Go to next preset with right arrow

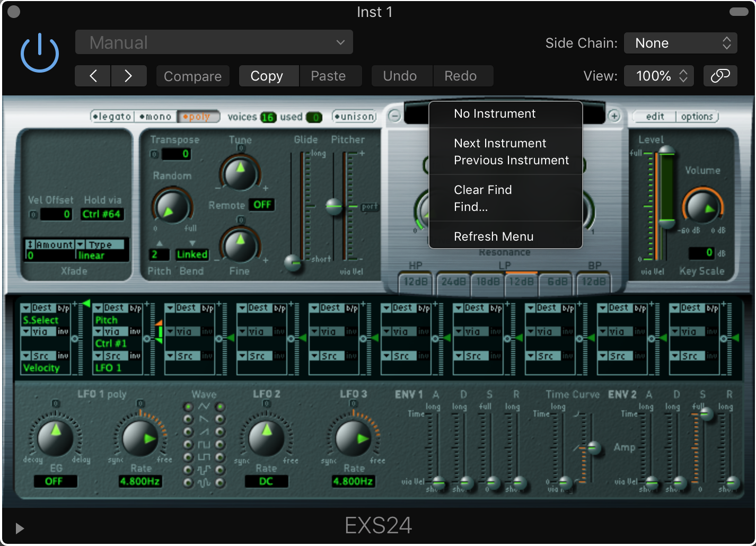[x=128, y=76]
